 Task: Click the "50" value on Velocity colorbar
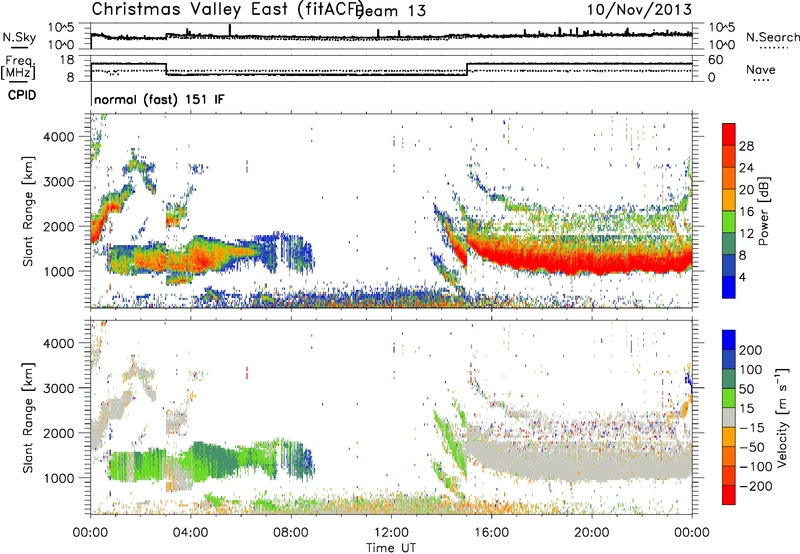point(746,389)
